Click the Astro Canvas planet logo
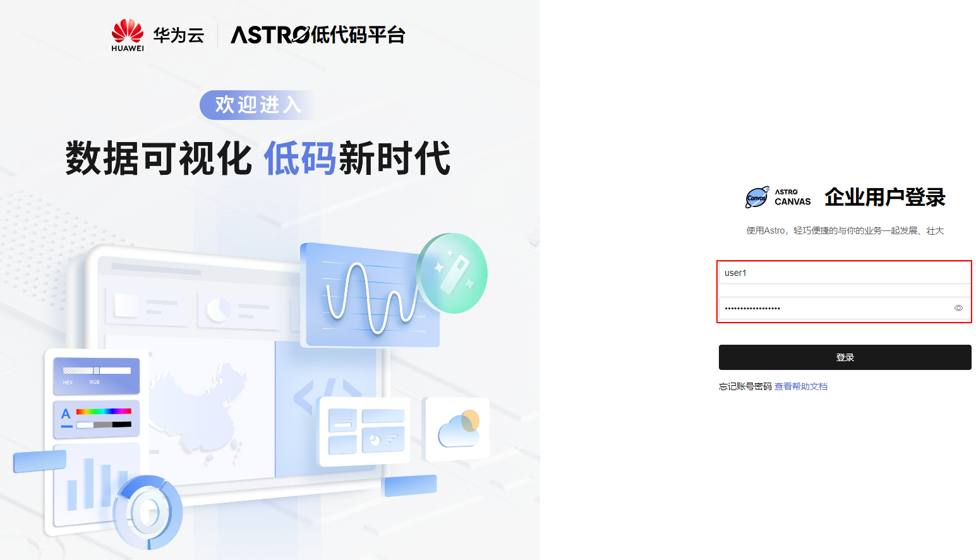The height and width of the screenshot is (560, 976). pyautogui.click(x=757, y=197)
